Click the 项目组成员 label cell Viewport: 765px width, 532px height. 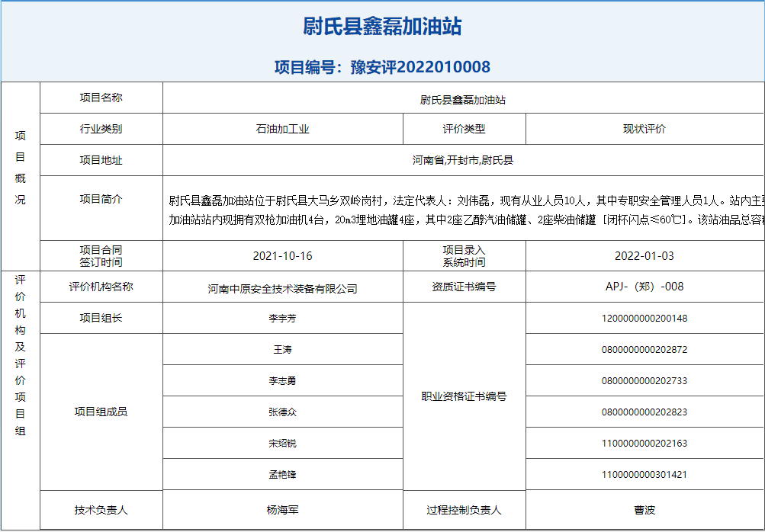point(101,412)
